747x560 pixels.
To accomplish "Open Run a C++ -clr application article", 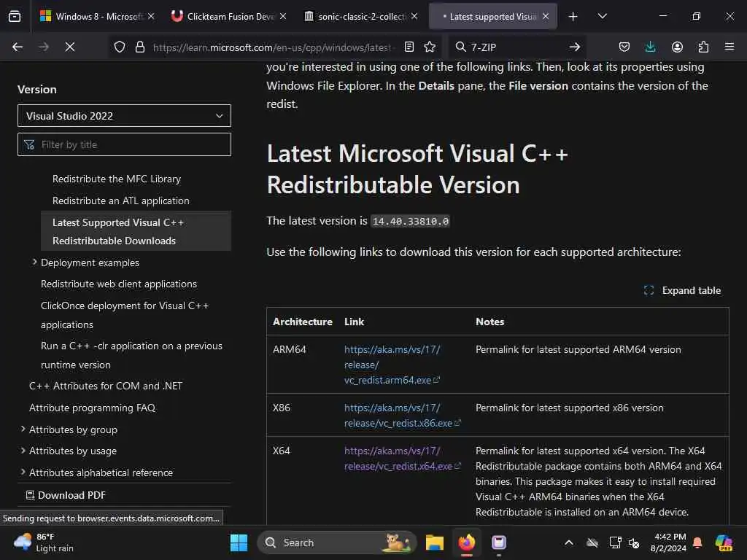I will click(x=131, y=355).
